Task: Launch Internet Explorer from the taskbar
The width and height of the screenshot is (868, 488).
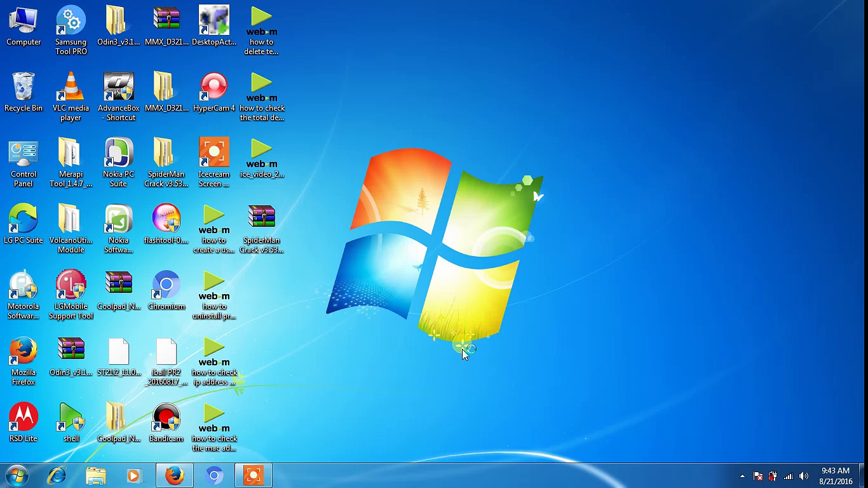Action: pyautogui.click(x=57, y=475)
